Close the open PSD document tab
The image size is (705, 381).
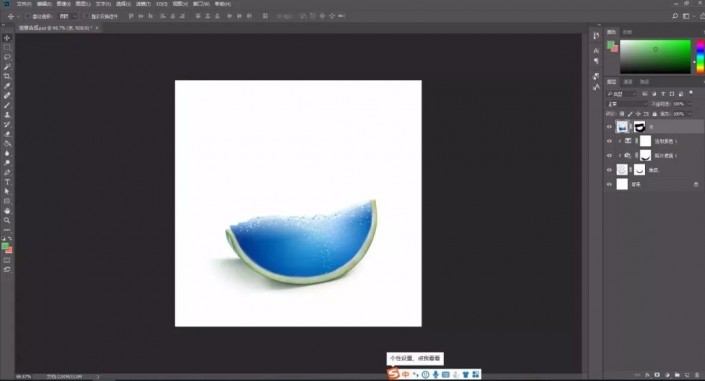pos(97,28)
